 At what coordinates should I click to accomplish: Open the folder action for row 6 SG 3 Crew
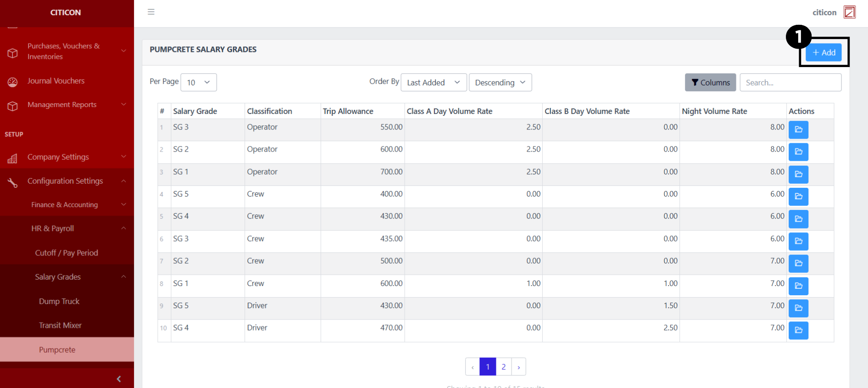coord(798,241)
